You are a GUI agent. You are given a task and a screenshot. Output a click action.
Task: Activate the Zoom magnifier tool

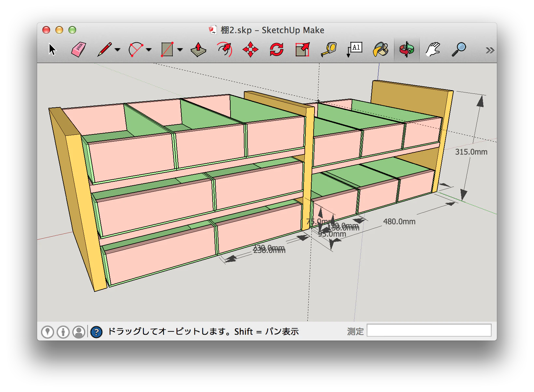(x=459, y=49)
